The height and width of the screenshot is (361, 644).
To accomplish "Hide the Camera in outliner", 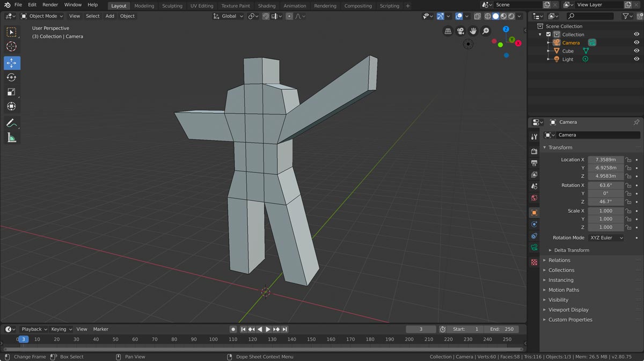I will pyautogui.click(x=636, y=43).
